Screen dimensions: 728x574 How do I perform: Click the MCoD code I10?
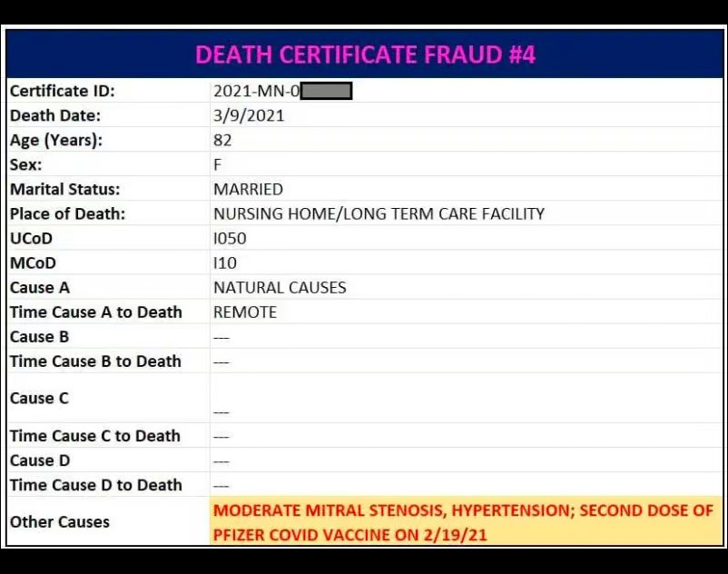[225, 263]
